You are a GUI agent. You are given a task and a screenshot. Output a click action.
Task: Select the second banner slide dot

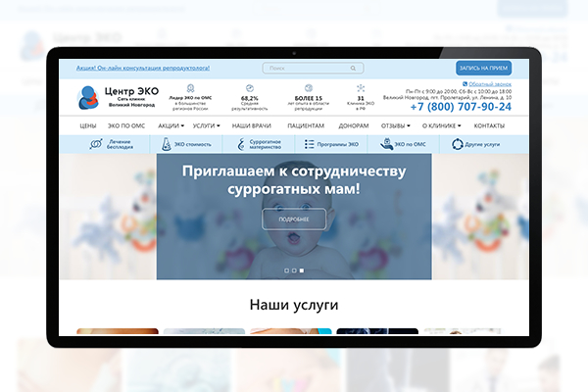(294, 270)
